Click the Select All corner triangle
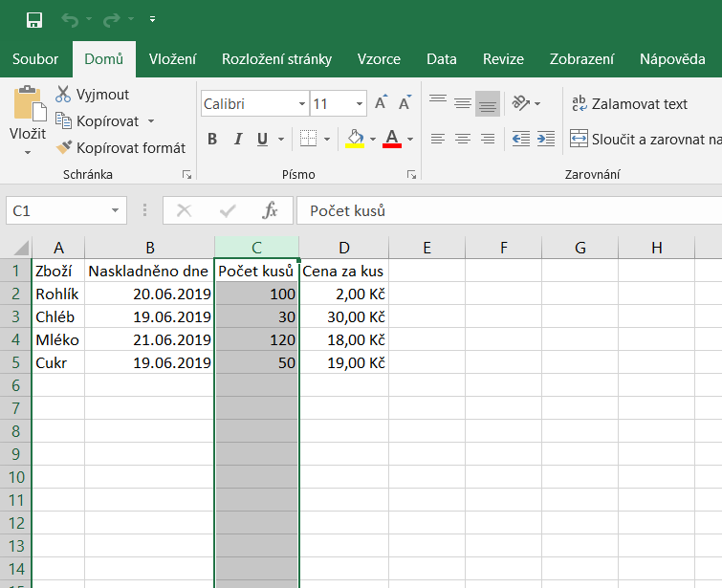Image resolution: width=722 pixels, height=588 pixels. tap(21, 248)
